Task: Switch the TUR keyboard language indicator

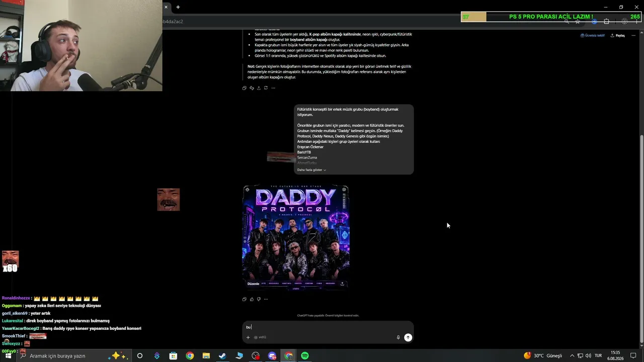Action: coord(598,355)
